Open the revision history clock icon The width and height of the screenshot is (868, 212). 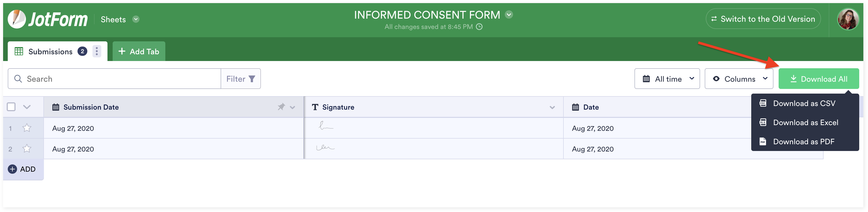[479, 27]
